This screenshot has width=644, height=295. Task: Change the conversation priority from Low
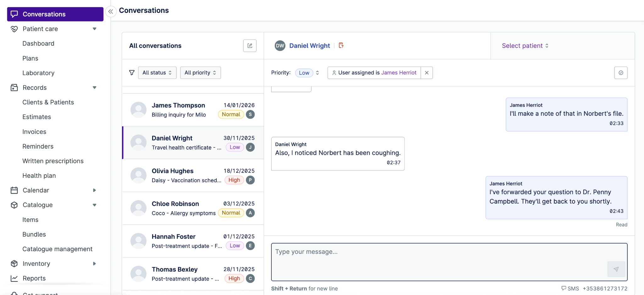(308, 73)
